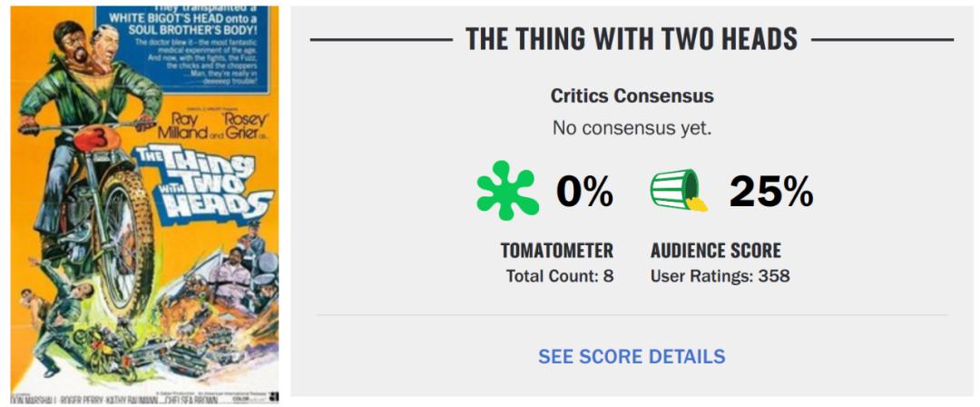Click the green rotten splat icon
This screenshot has width=980, height=407.
click(x=507, y=191)
